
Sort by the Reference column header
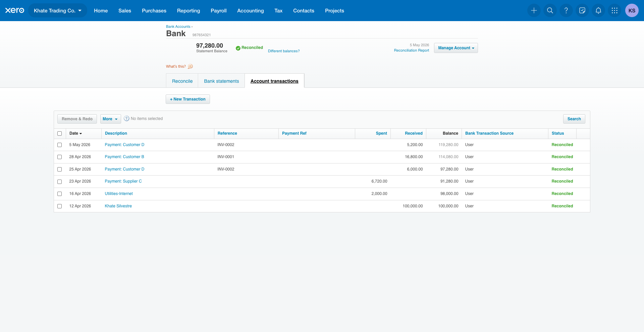tap(227, 133)
